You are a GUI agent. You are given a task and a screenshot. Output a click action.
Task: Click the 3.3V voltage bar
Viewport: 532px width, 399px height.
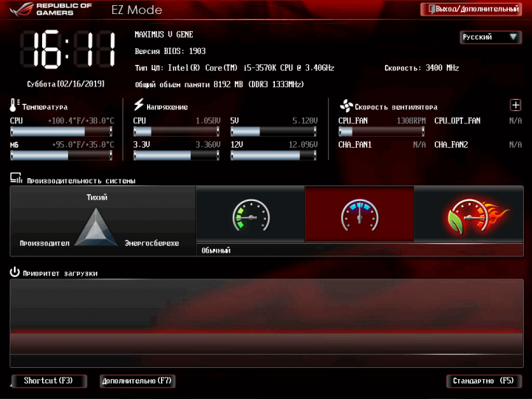click(176, 155)
